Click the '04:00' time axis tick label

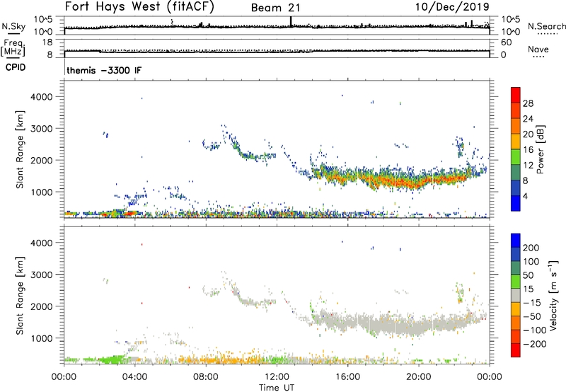[x=135, y=377]
